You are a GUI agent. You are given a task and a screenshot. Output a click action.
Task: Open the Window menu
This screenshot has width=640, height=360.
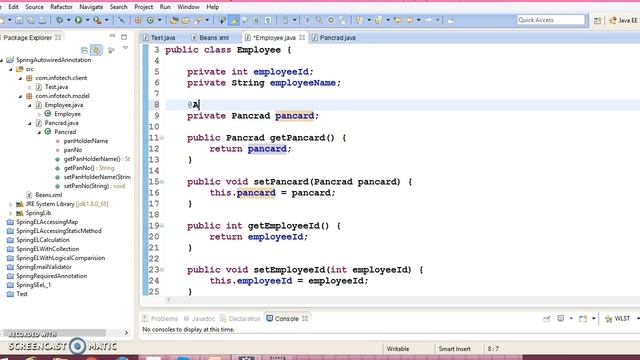pos(188,7)
